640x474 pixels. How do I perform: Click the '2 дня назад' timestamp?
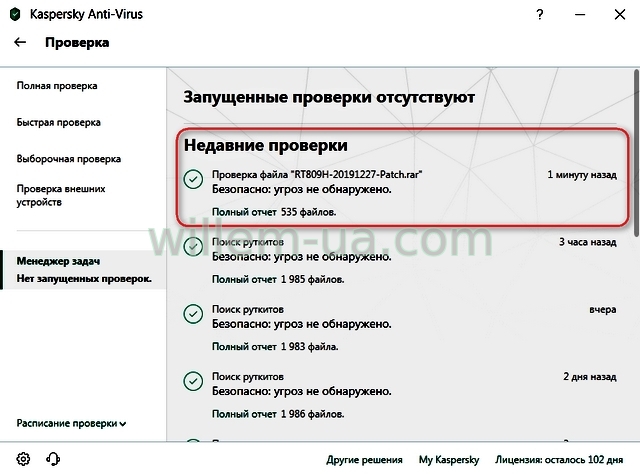590,376
